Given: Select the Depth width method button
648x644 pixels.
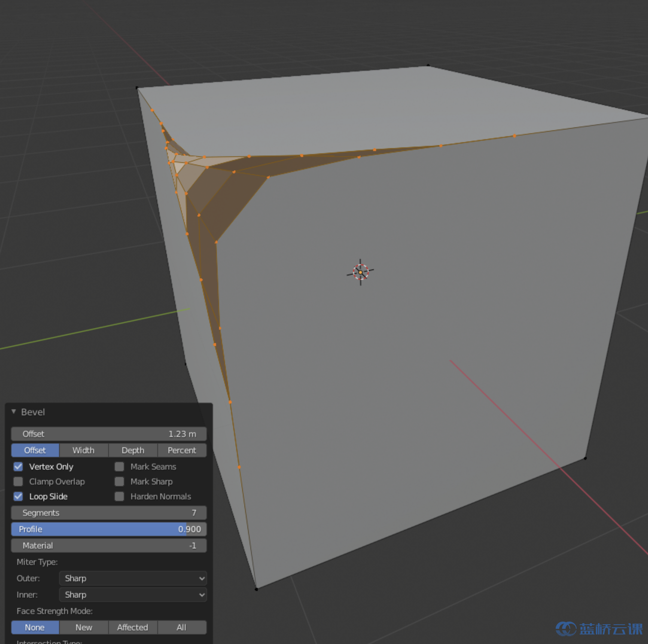Looking at the screenshot, I should (132, 450).
